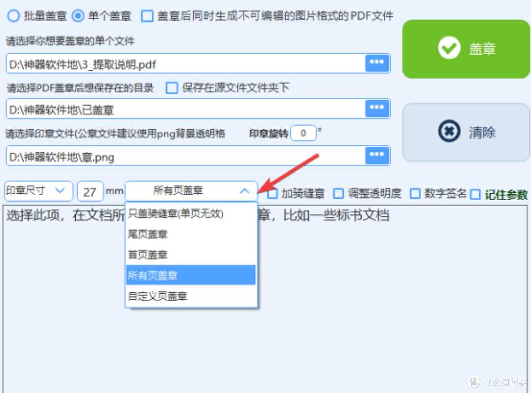Toggle the 调整透明度 checkbox
Image resolution: width=532 pixels, height=393 pixels.
[338, 194]
